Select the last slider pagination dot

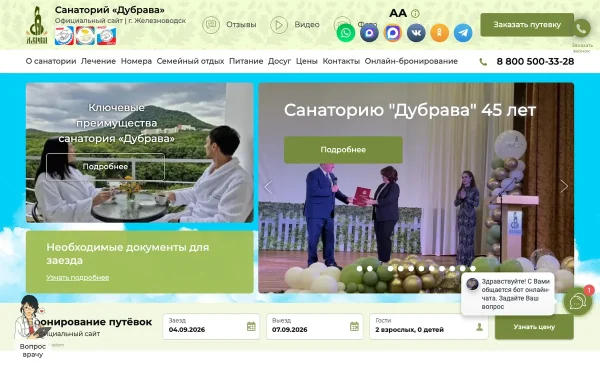[473, 269]
